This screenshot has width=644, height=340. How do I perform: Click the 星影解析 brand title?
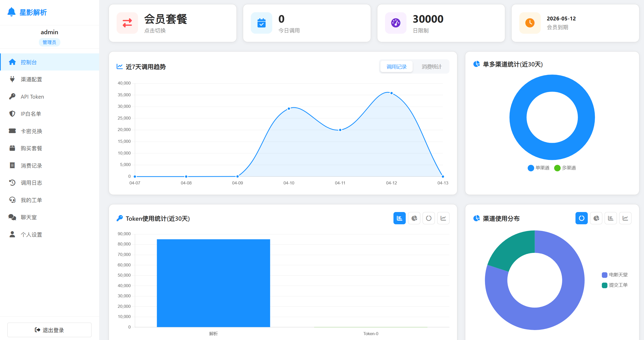point(33,12)
